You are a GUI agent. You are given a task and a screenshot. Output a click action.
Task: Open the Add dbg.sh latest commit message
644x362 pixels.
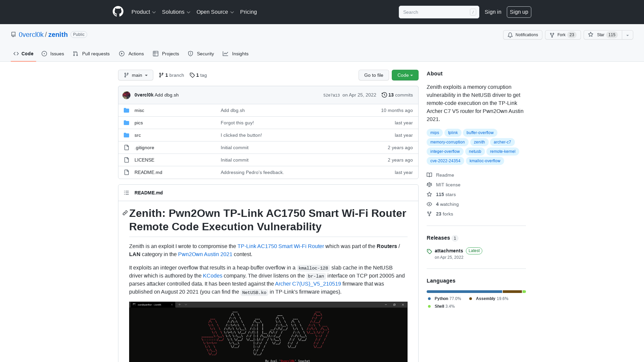[x=167, y=95]
